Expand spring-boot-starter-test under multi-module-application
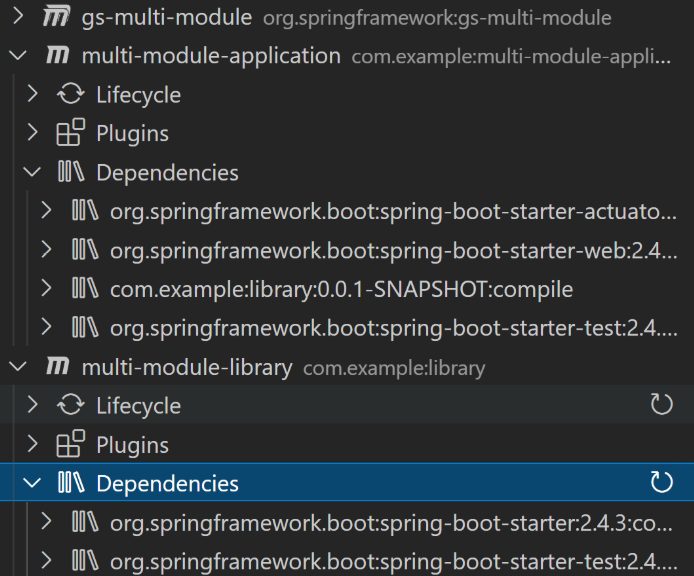Screen dimensions: 694x576 [x=46, y=327]
